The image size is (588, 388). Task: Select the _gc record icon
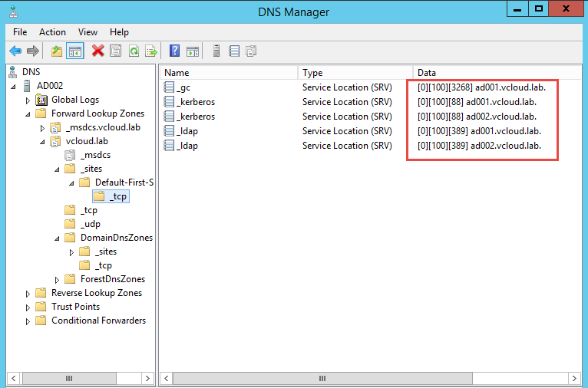[169, 87]
